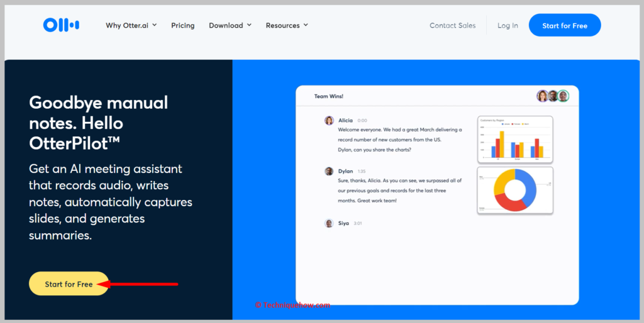Click text 'months. Great work team!'

pyautogui.click(x=367, y=200)
